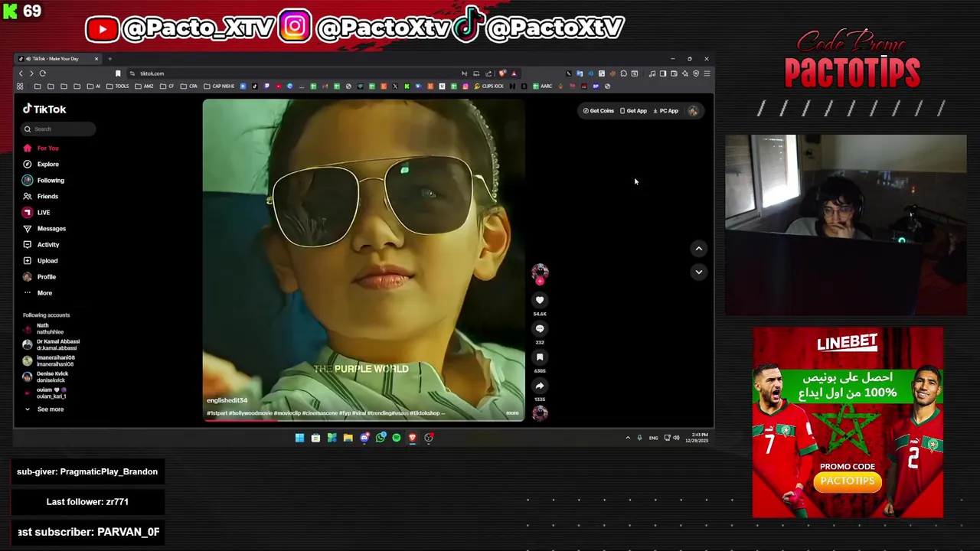The height and width of the screenshot is (551, 980).
Task: Open the account avatar menu
Action: pos(693,111)
